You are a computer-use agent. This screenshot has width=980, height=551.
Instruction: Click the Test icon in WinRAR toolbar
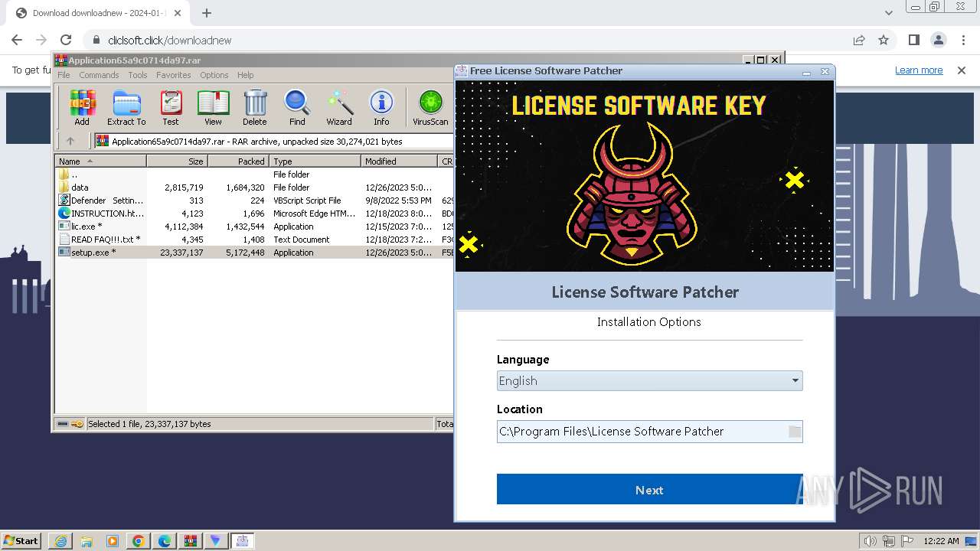point(171,108)
